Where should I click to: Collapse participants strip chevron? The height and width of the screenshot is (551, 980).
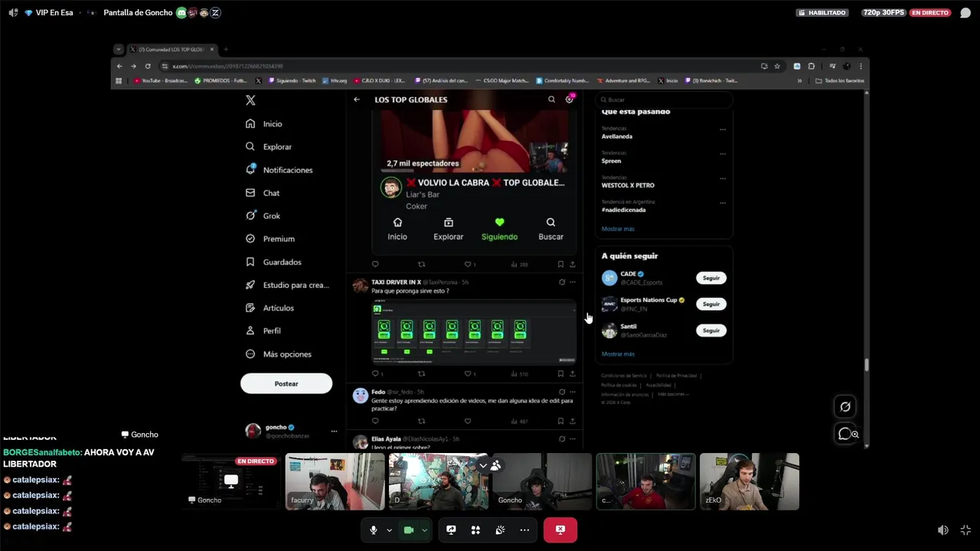pos(483,465)
